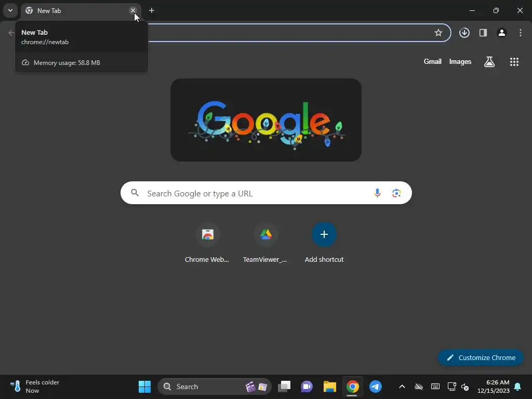Viewport: 532px width, 399px height.
Task: Open Google Images link
Action: click(x=460, y=61)
